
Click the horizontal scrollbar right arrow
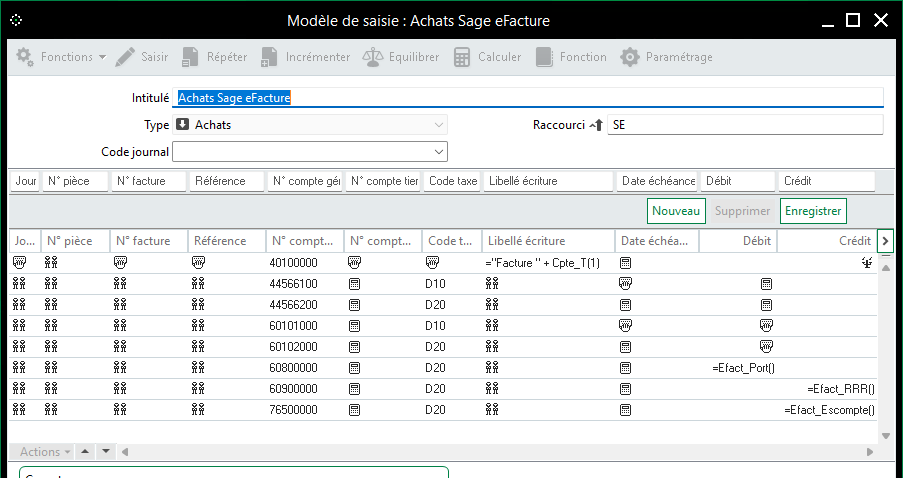(870, 452)
